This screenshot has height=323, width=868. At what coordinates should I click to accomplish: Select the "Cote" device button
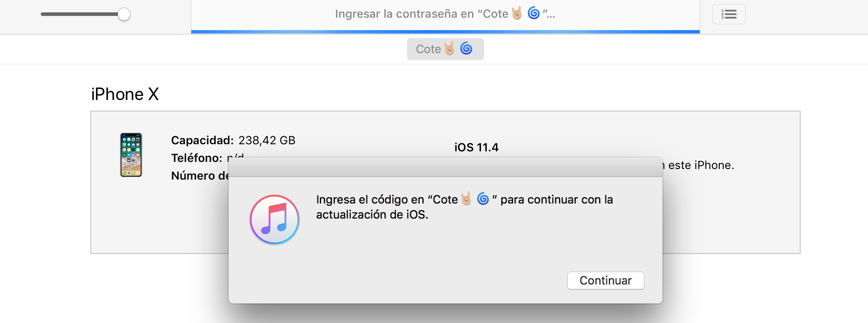click(445, 49)
